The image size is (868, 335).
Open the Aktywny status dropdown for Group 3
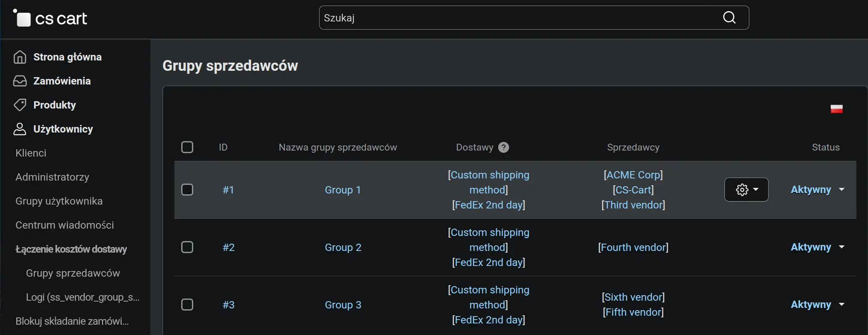(817, 305)
